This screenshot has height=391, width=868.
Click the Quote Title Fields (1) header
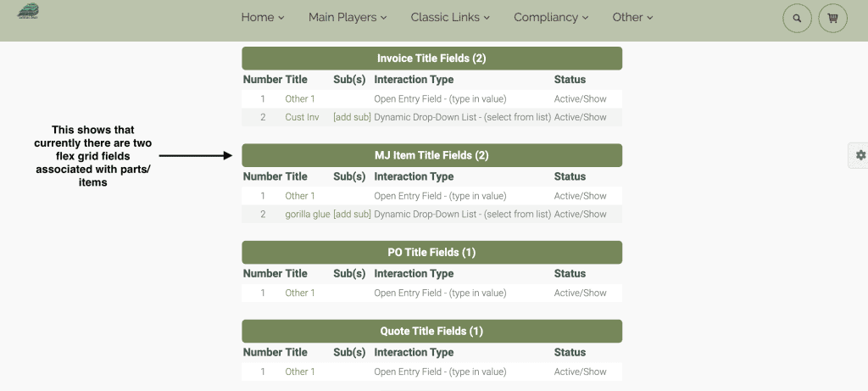tap(431, 331)
